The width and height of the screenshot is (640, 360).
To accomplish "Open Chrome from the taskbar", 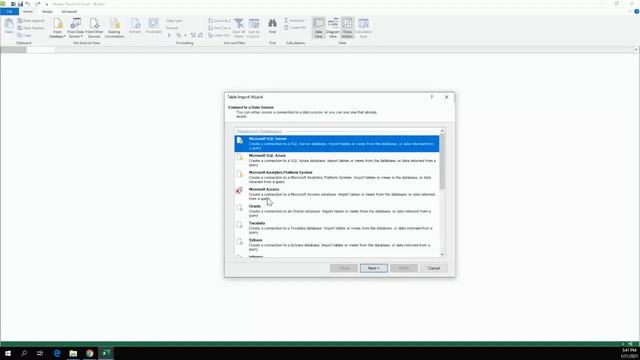I will click(x=89, y=353).
